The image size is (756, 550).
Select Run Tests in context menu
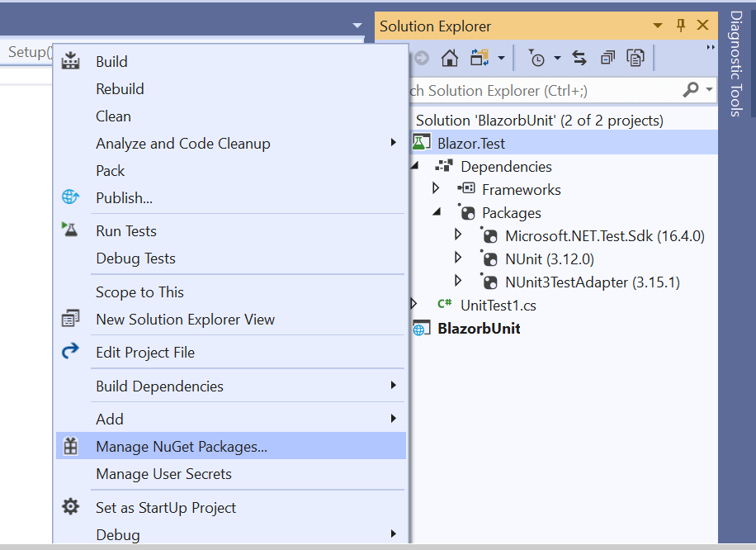click(x=126, y=231)
